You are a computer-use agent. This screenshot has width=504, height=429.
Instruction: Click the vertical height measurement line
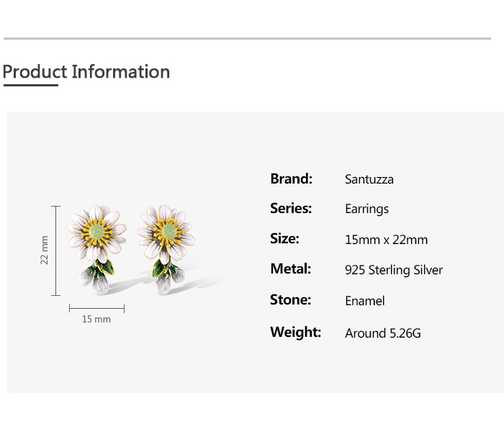56,250
